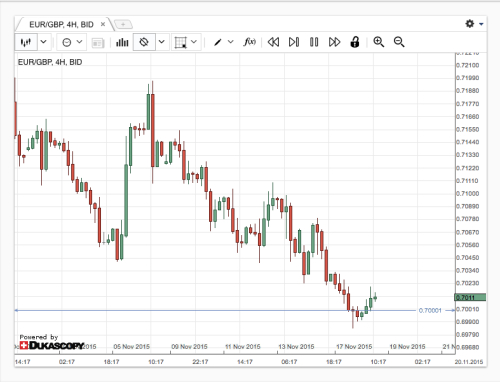Pause the chart auto-update
500x385 pixels.
[314, 42]
